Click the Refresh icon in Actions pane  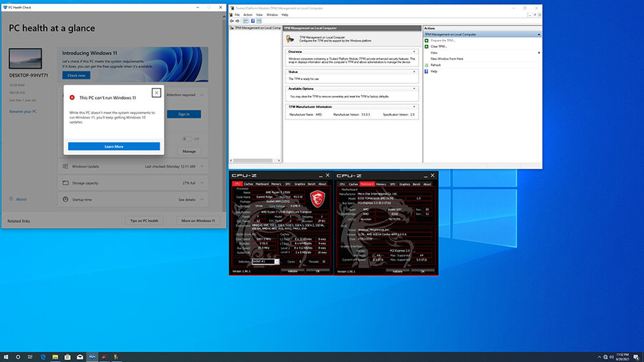(427, 65)
